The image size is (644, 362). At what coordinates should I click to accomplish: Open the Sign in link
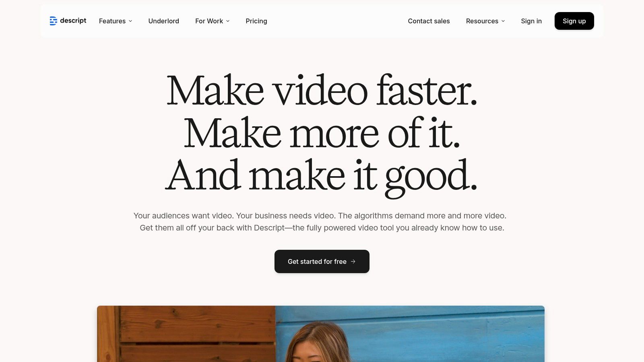(x=531, y=21)
